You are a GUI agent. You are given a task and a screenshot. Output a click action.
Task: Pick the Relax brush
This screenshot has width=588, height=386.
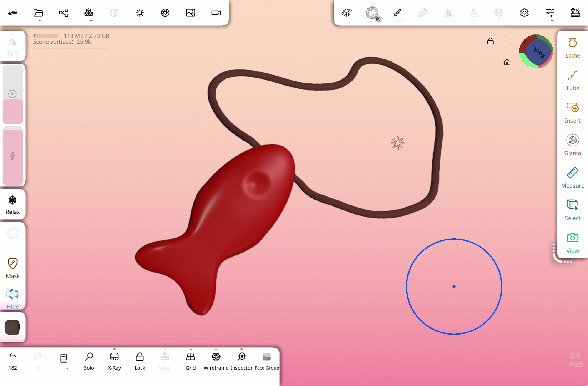pyautogui.click(x=13, y=205)
